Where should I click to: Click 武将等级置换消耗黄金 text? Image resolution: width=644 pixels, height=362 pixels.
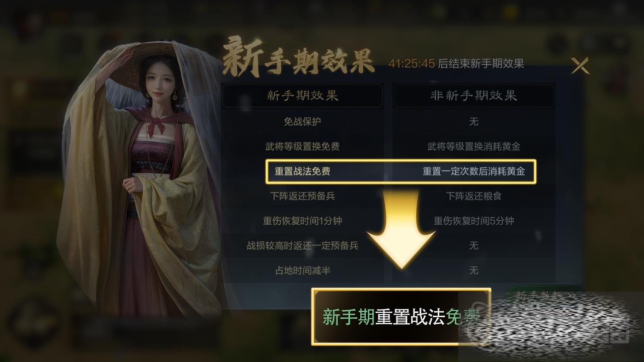473,146
